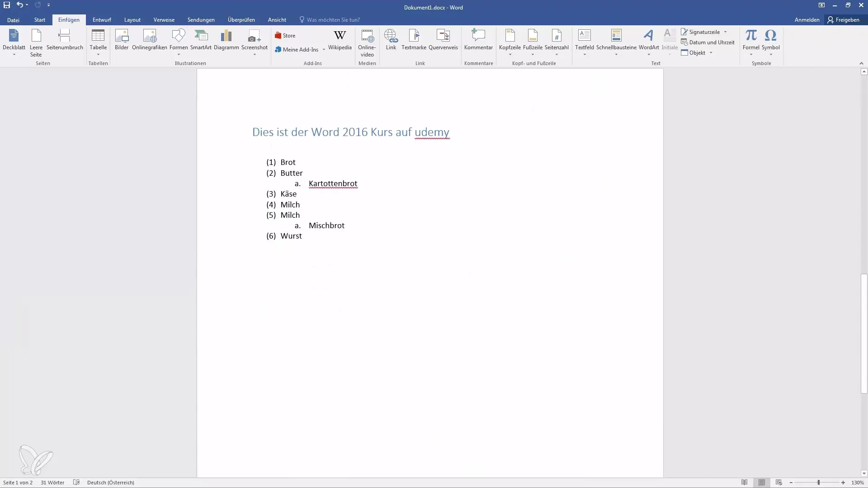Click the 'Was möchten Sie tun?' search box

tap(330, 20)
